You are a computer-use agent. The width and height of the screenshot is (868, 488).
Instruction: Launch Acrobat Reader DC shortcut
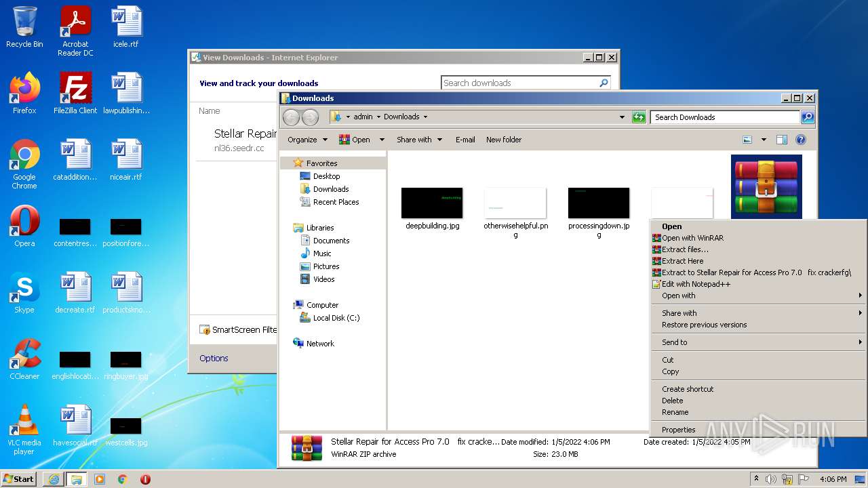(x=75, y=31)
